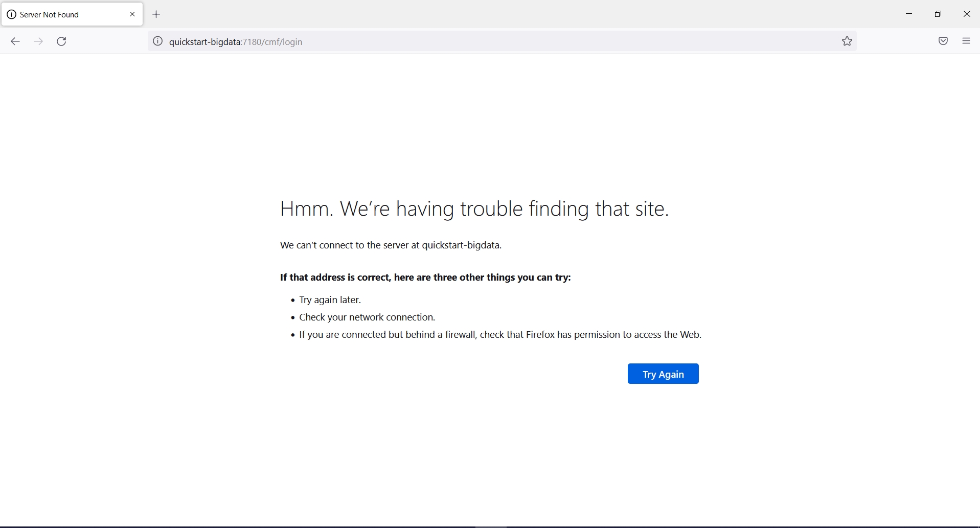Navigate back to the previous page
This screenshot has width=980, height=528.
(15, 41)
